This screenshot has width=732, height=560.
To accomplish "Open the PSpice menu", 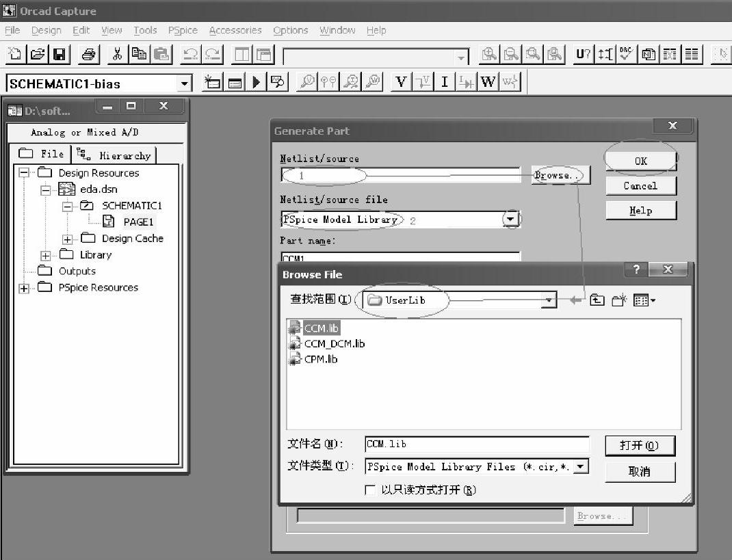I will click(183, 30).
